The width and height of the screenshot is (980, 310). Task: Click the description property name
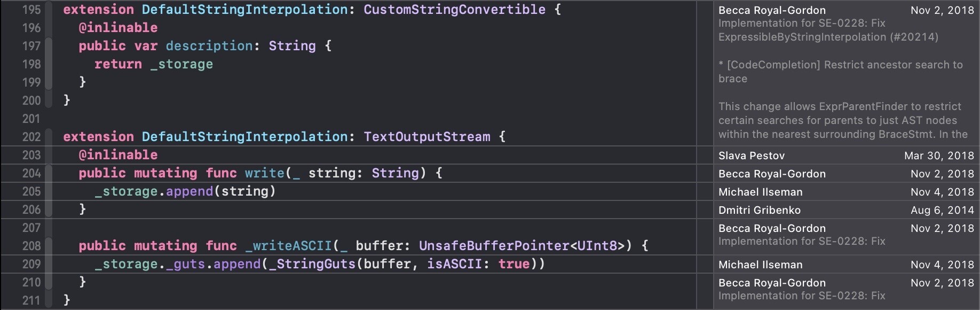coord(209,46)
